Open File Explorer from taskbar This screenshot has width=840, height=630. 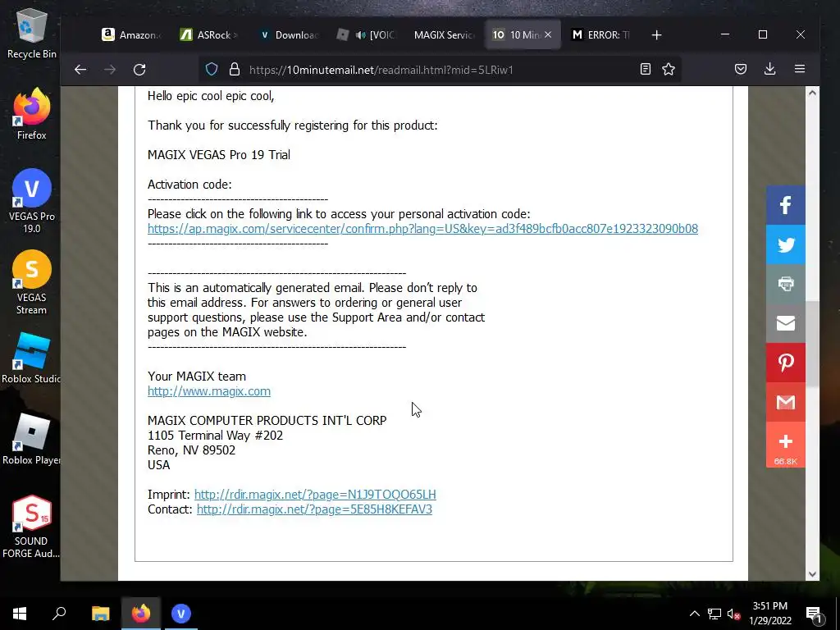point(100,614)
